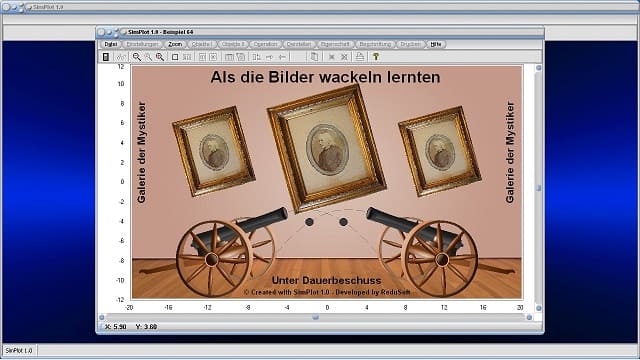Click the calculator icon in the toolbar
Viewport: 640px width, 360px height.
click(x=106, y=57)
